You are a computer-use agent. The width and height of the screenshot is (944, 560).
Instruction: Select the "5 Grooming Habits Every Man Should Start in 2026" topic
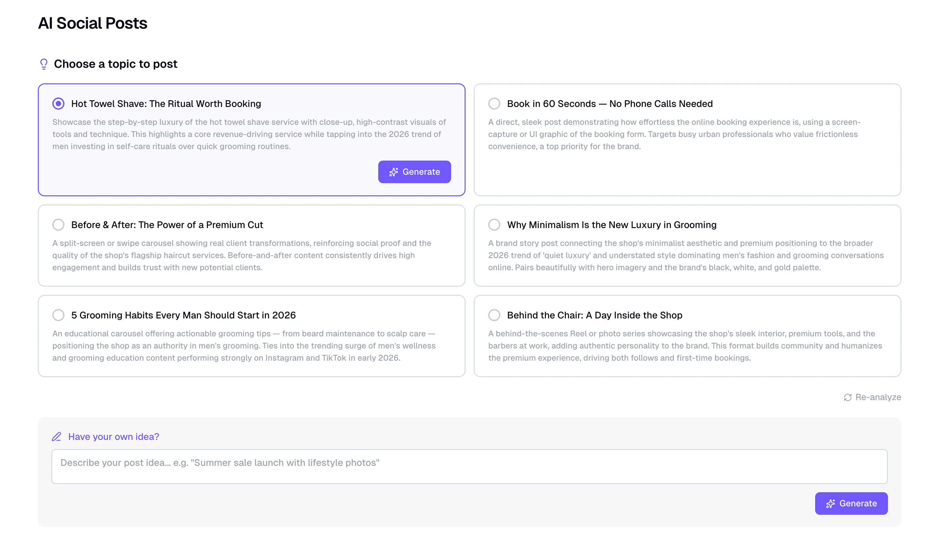(58, 315)
